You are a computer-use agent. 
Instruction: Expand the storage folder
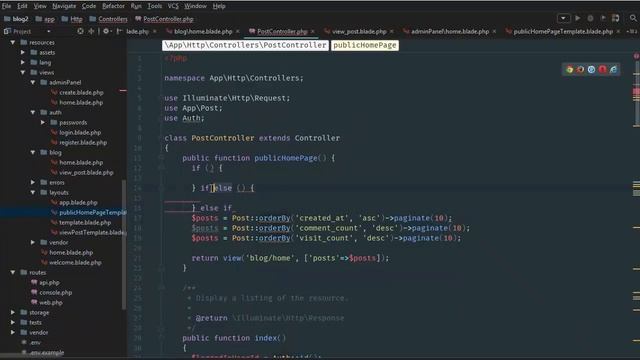tap(13, 312)
